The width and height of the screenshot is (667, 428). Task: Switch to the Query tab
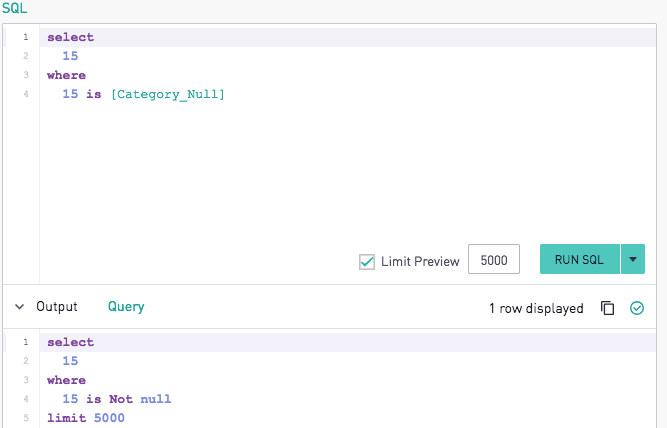click(x=126, y=307)
